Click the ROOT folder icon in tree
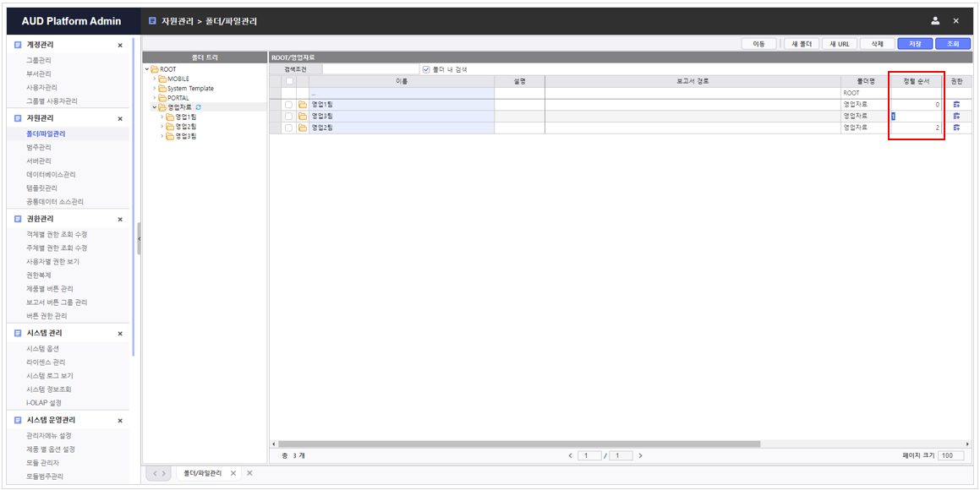Viewport: 980px width, 490px height. pyautogui.click(x=155, y=69)
